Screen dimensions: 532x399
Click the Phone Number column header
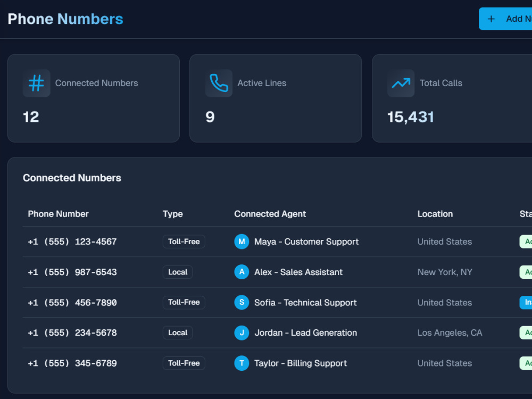[58, 214]
